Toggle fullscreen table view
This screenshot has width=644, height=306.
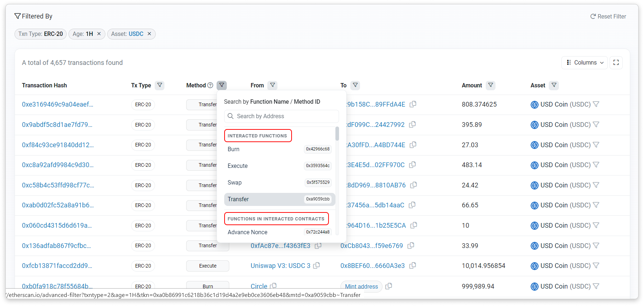point(616,63)
